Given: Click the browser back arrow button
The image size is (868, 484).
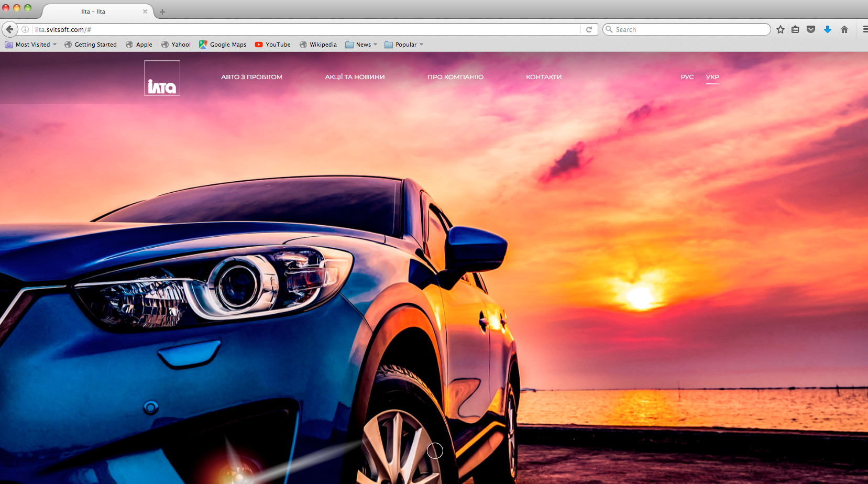Looking at the screenshot, I should tap(9, 29).
